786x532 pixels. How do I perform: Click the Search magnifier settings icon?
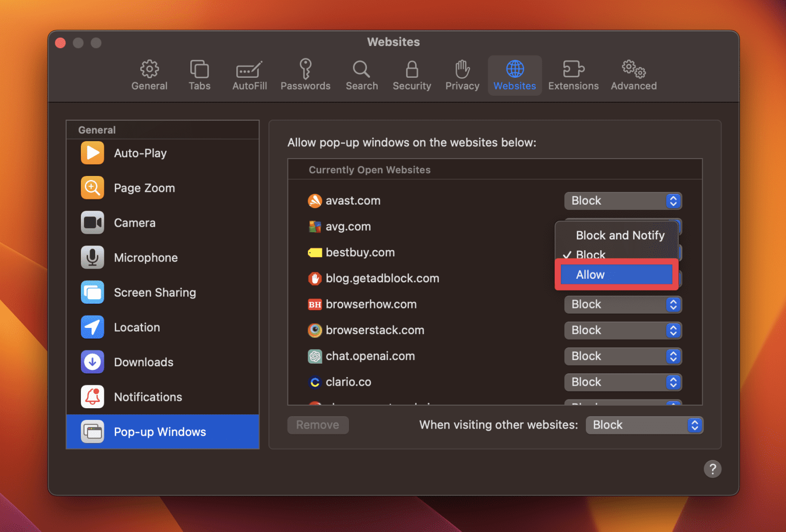(361, 75)
